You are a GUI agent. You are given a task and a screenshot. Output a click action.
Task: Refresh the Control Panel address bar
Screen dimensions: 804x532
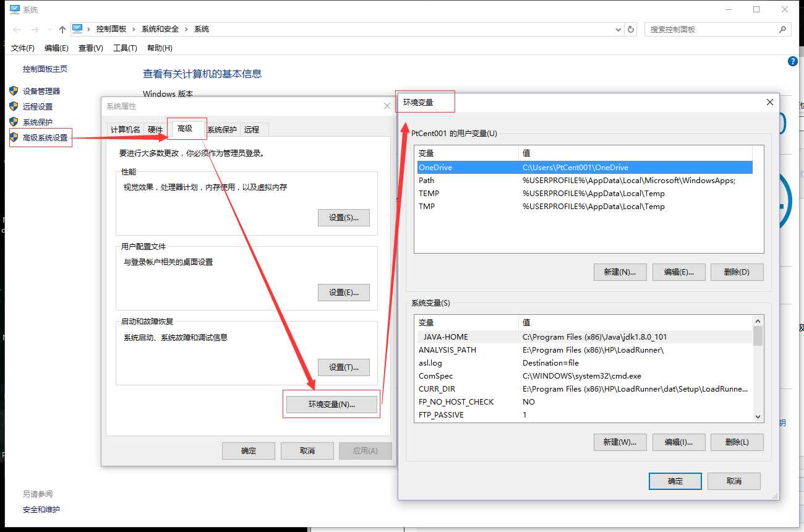click(x=631, y=29)
